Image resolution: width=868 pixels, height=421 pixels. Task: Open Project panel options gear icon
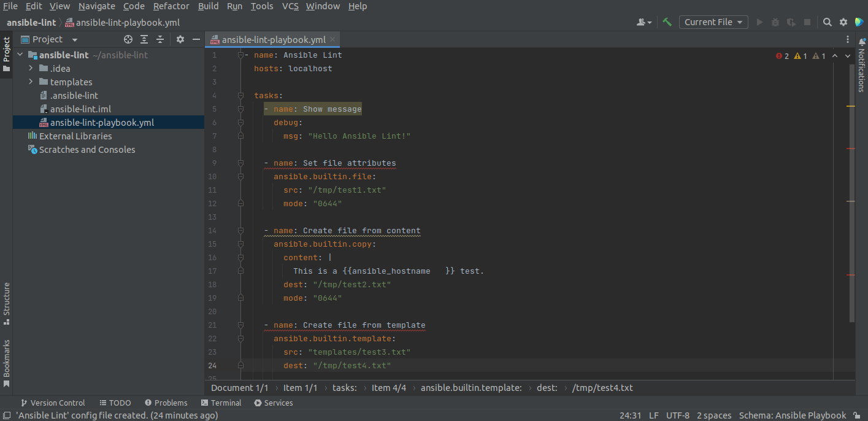[180, 39]
